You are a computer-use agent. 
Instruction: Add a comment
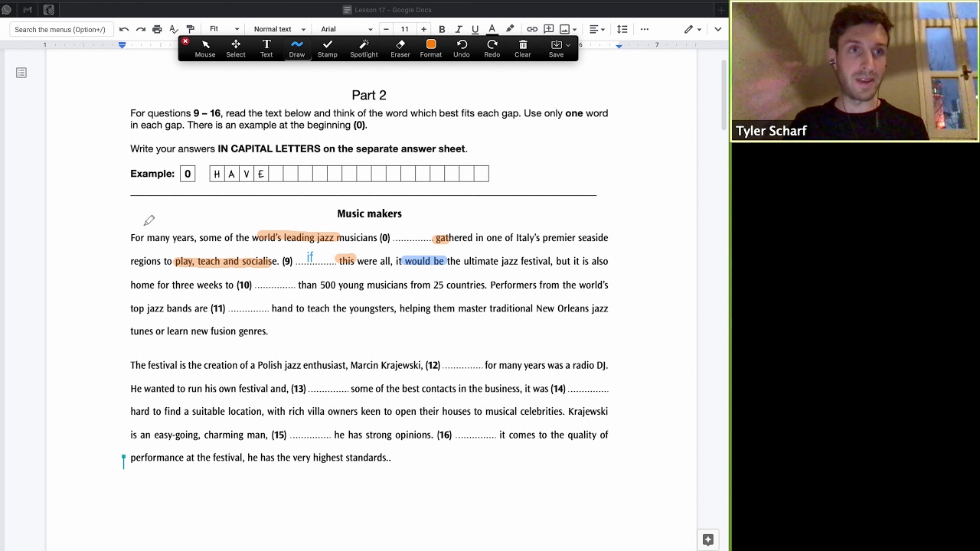549,29
